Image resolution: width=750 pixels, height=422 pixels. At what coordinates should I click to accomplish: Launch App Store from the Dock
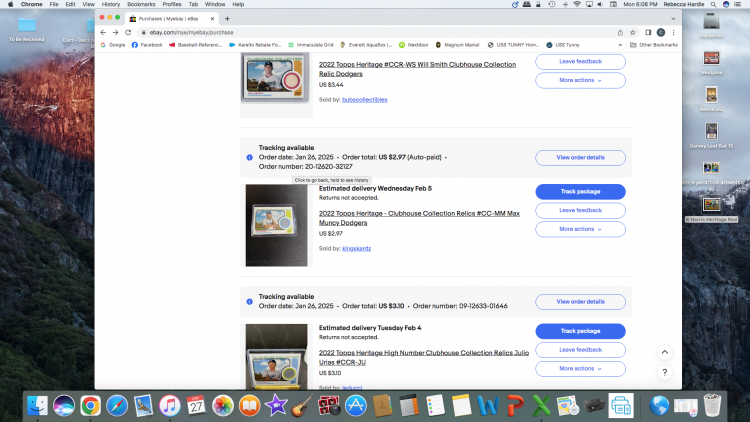click(355, 406)
